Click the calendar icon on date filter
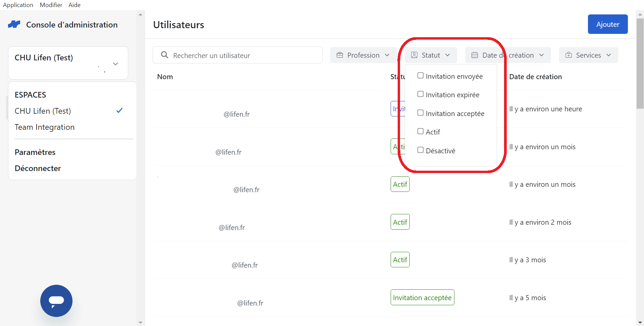 click(x=475, y=55)
